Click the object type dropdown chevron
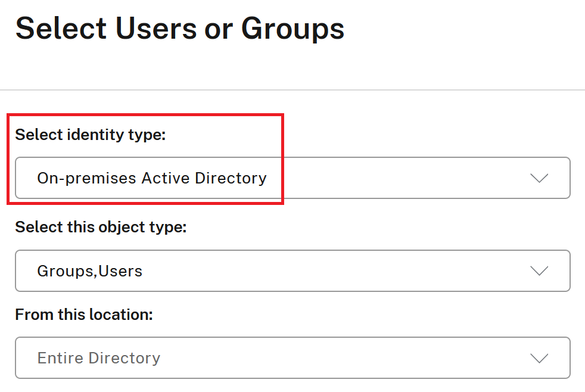Image resolution: width=585 pixels, height=392 pixels. (x=539, y=271)
